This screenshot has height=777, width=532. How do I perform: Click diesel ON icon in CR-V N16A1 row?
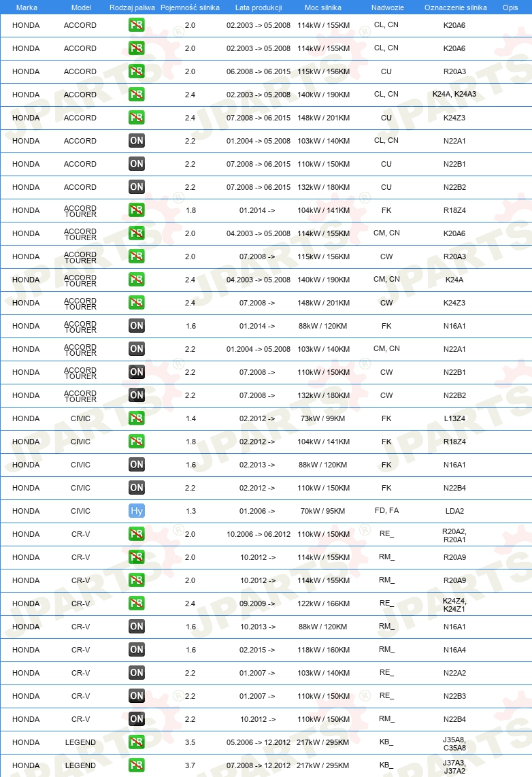(137, 627)
